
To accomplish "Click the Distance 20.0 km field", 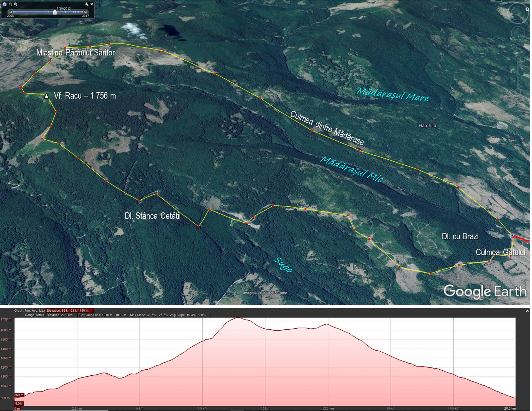I will point(59,315).
